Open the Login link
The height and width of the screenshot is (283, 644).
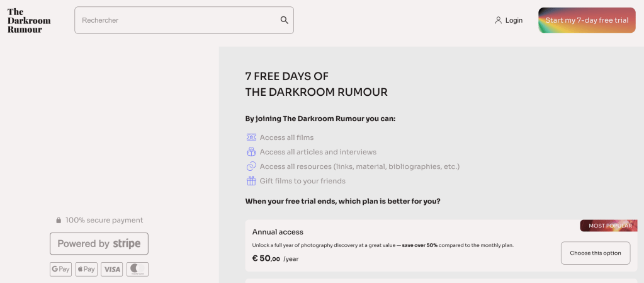pos(514,20)
